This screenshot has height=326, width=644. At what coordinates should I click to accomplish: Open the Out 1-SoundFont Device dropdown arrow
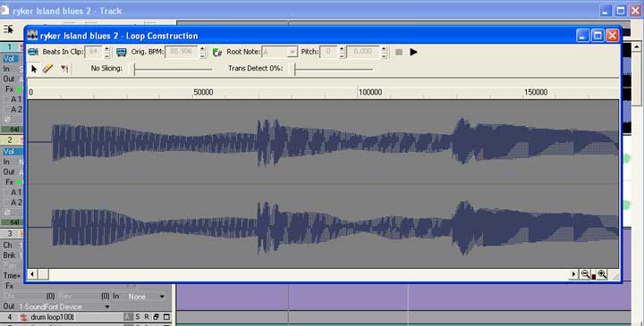[x=107, y=306]
